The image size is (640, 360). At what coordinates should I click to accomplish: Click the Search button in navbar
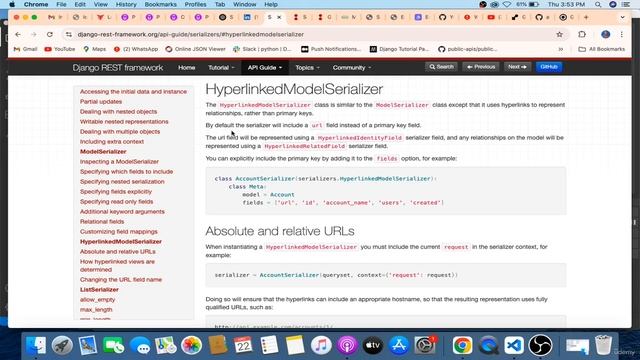441,67
